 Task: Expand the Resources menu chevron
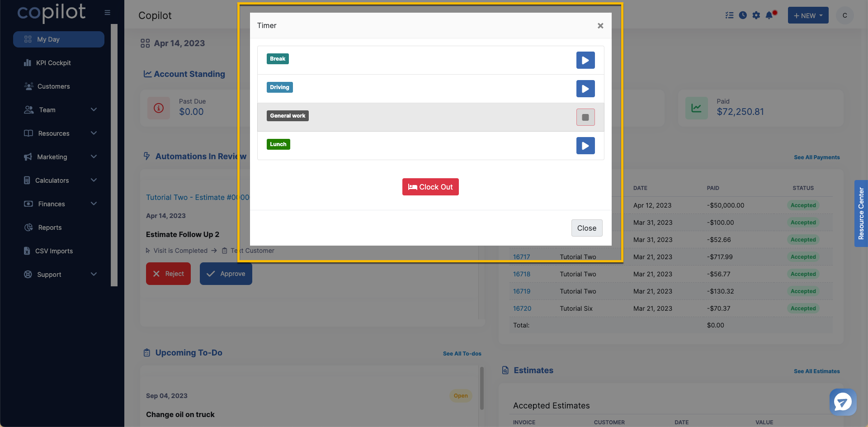coord(94,133)
